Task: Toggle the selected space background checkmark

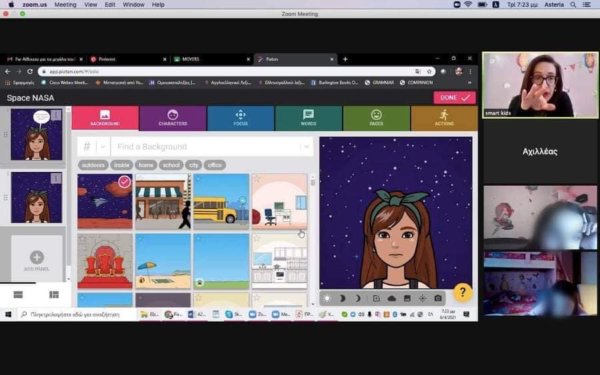Action: pos(124,182)
